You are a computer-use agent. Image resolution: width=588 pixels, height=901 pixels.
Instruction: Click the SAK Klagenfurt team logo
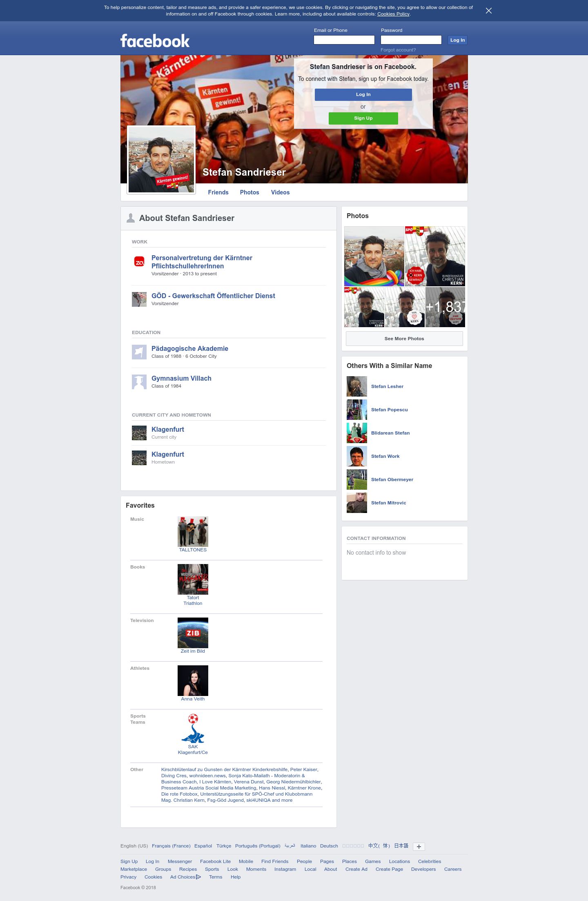(193, 728)
